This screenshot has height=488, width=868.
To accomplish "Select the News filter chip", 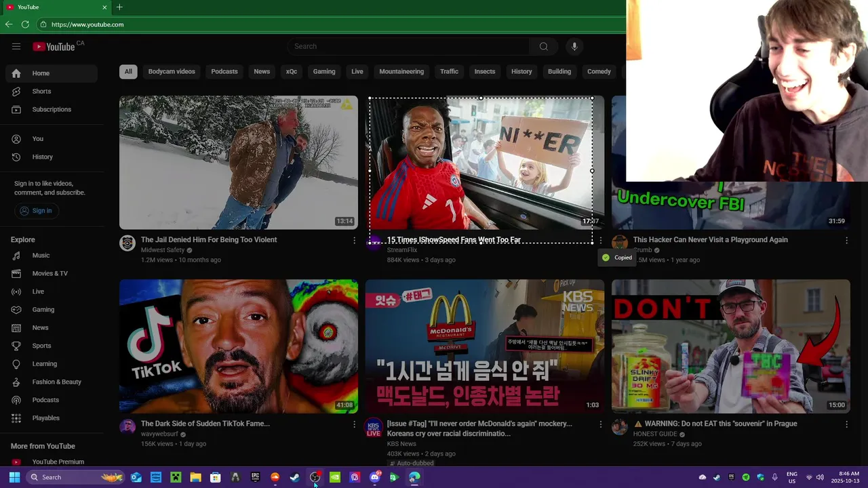I will pyautogui.click(x=262, y=71).
